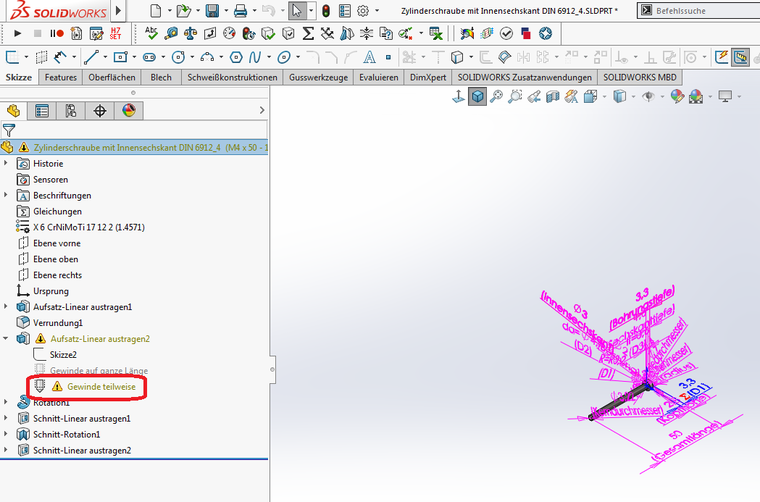The width and height of the screenshot is (760, 502).
Task: Expand the manager panel tabs chevron
Action: tap(262, 110)
